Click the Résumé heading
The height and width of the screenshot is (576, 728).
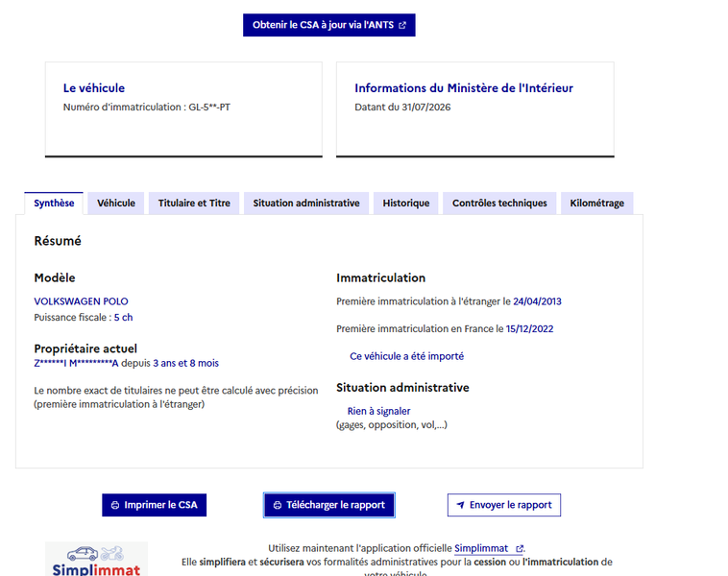58,241
